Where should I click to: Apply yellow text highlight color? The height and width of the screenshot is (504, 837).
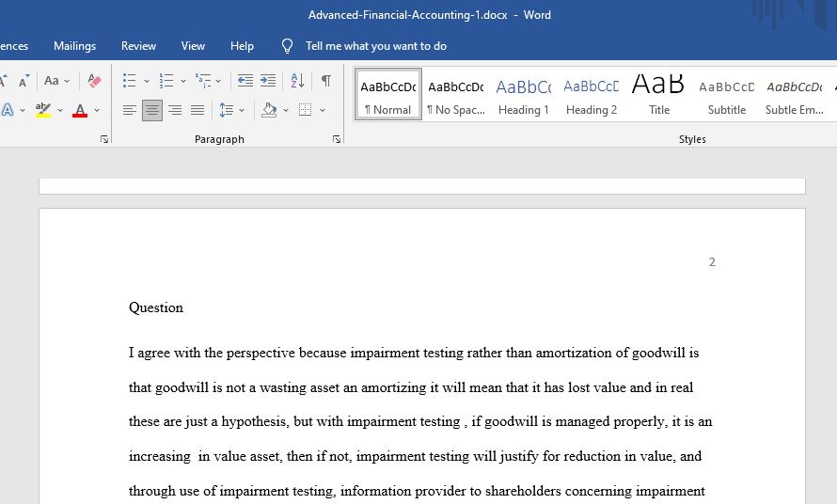[43, 110]
